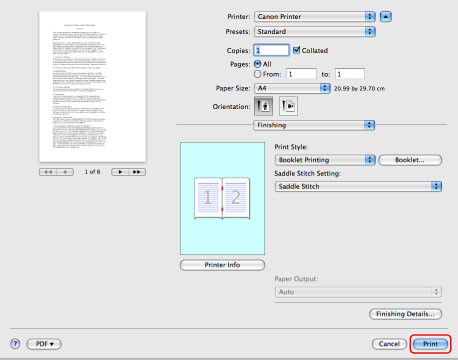The image size is (458, 360).
Task: Toggle the Collated checkbox
Action: click(296, 50)
